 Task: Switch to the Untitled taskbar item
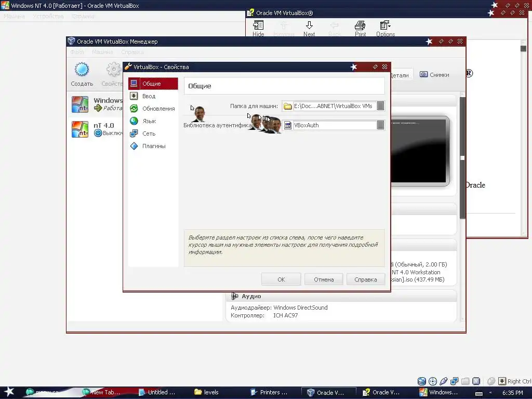(157, 392)
